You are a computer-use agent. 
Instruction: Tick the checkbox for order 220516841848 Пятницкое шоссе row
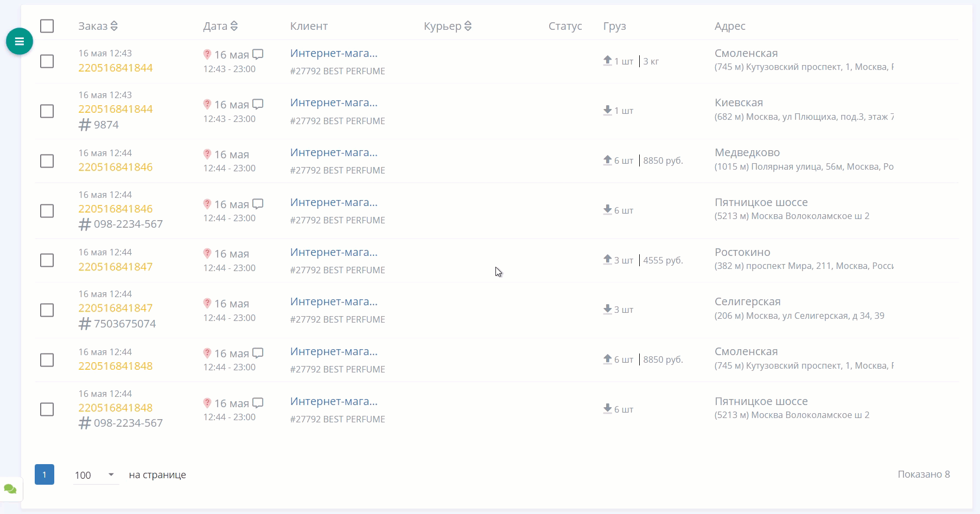47,409
